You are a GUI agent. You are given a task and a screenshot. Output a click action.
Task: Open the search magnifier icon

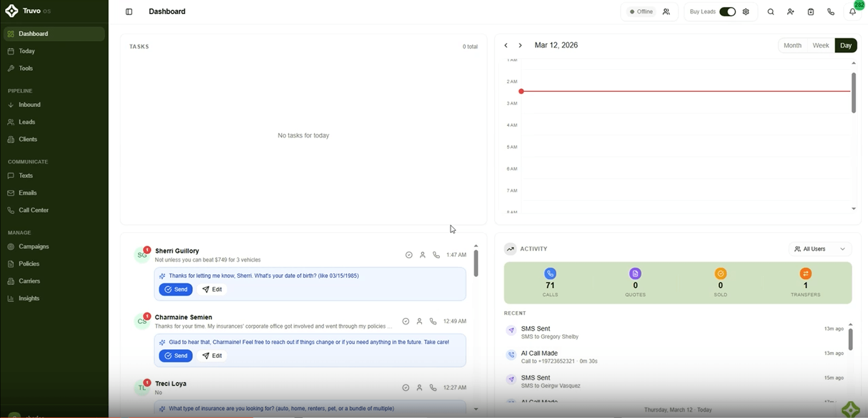pyautogui.click(x=771, y=12)
